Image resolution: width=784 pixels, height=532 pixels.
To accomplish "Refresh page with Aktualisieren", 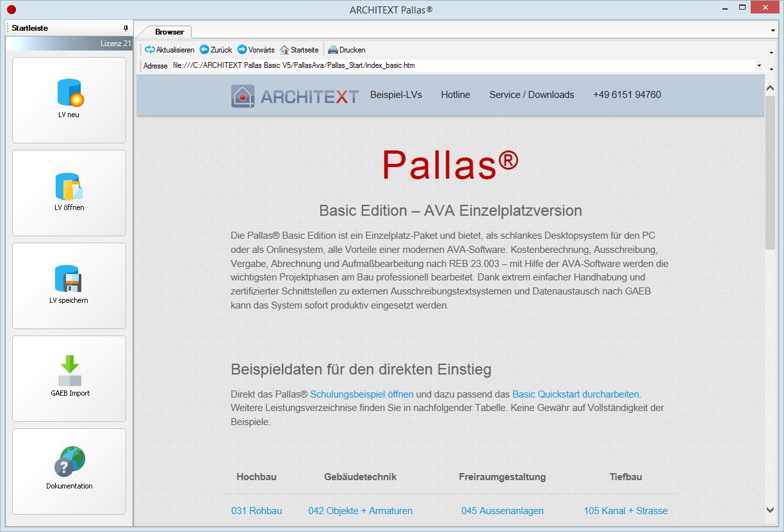I will pos(170,50).
